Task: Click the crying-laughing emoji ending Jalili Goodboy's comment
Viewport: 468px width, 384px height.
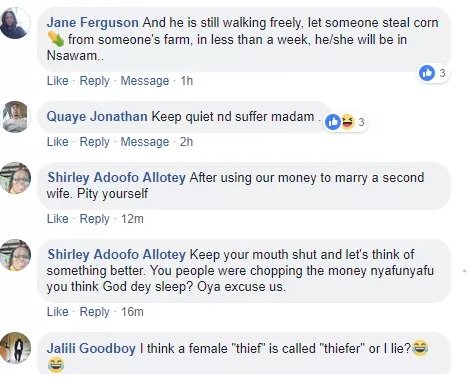Action: [56, 364]
